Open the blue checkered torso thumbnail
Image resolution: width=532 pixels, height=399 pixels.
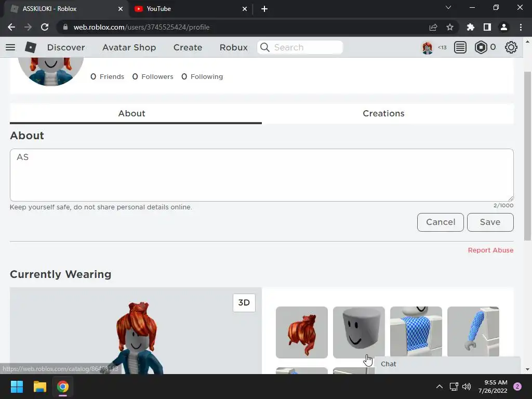click(x=416, y=331)
